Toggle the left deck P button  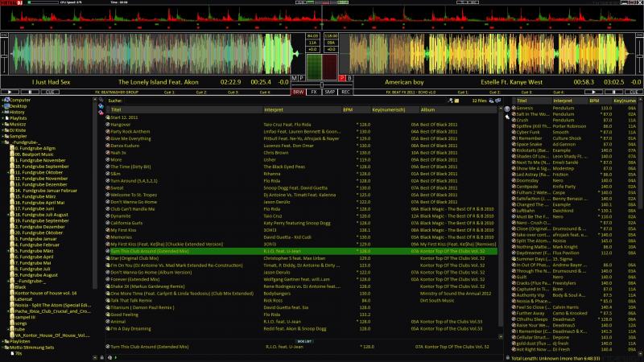coord(301,78)
